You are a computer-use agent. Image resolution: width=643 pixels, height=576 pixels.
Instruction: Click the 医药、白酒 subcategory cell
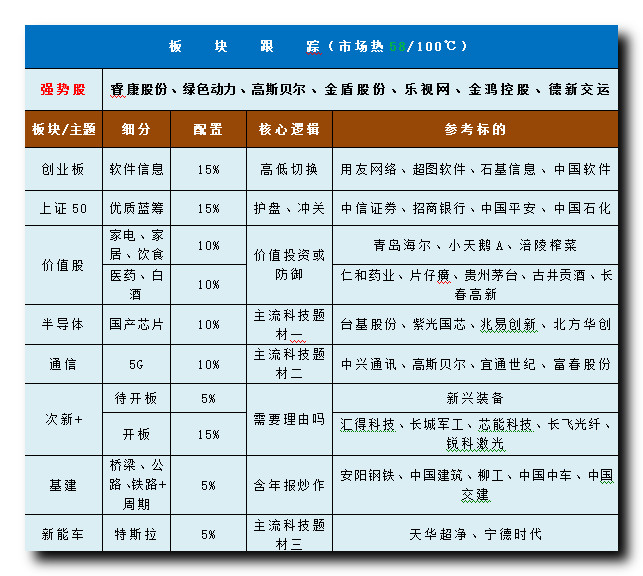click(x=136, y=284)
